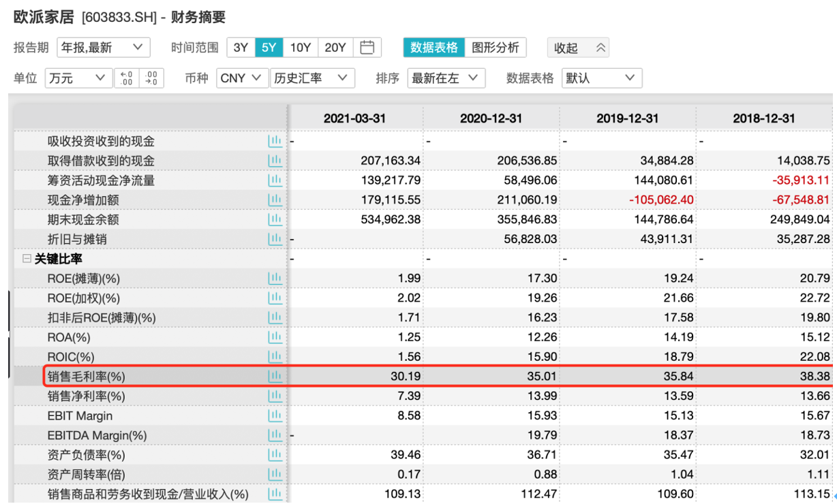This screenshot has width=837, height=504.
Task: Open the 报告期 年报,最新 dropdown
Action: (103, 48)
